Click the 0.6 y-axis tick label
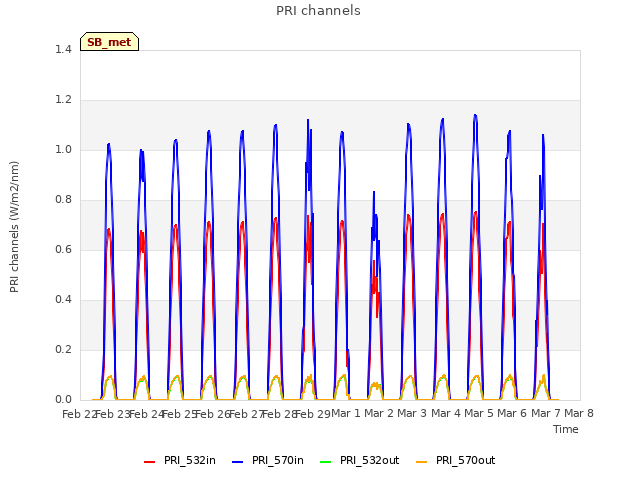 point(63,249)
